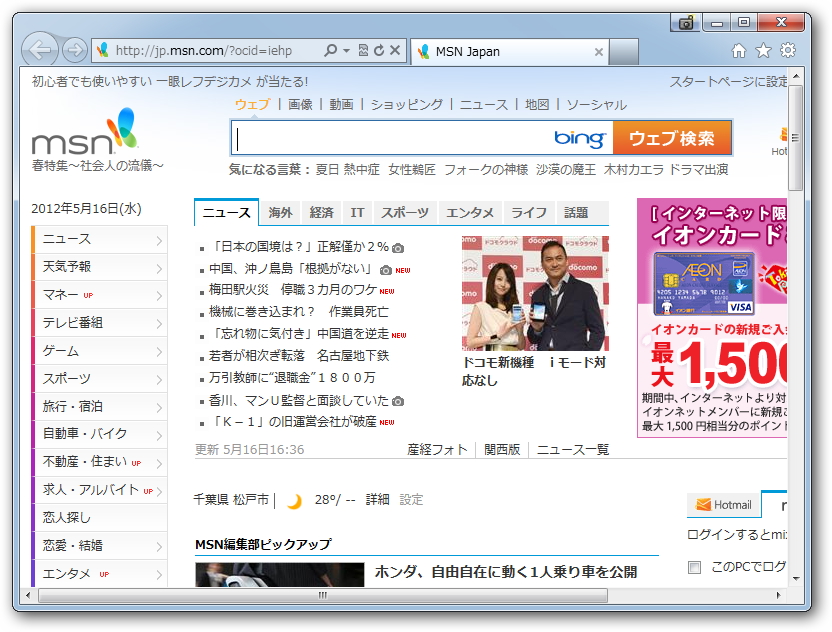The image size is (832, 632).
Task: Click the site icon in address bar
Action: pyautogui.click(x=103, y=50)
